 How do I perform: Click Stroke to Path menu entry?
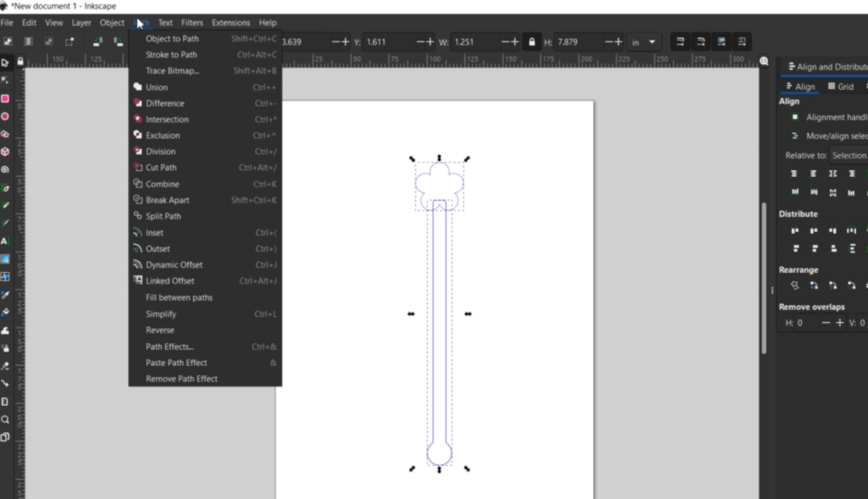(171, 55)
